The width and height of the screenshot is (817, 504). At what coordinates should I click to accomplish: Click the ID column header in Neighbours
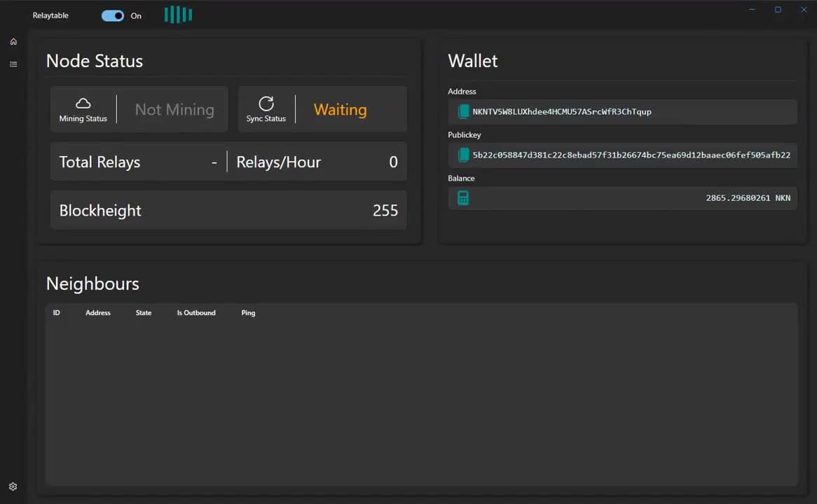coord(56,312)
